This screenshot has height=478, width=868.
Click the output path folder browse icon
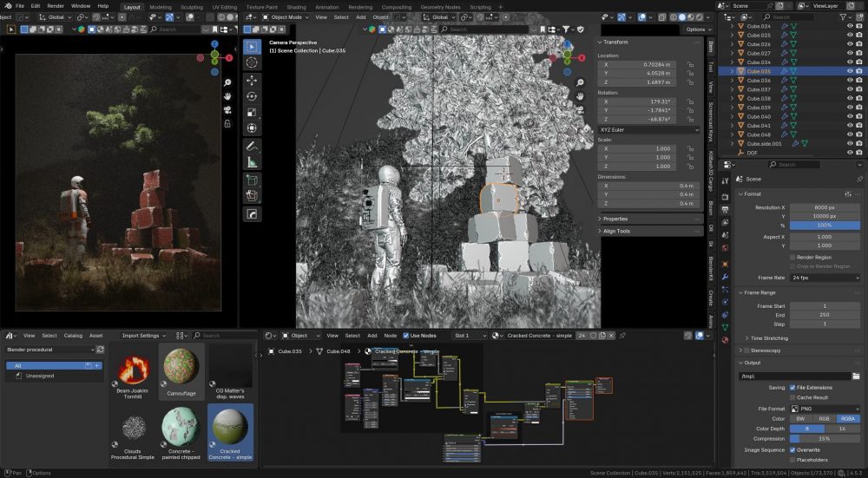click(x=856, y=377)
